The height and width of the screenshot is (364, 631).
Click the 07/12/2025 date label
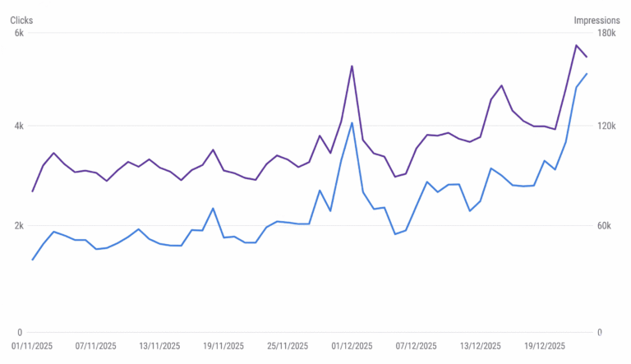pyautogui.click(x=416, y=346)
